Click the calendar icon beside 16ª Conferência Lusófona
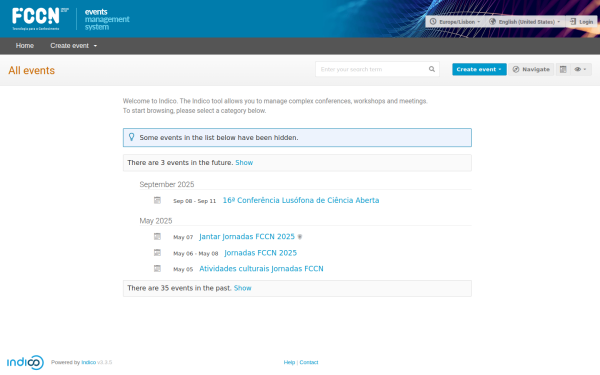This screenshot has width=600, height=375. [157, 200]
